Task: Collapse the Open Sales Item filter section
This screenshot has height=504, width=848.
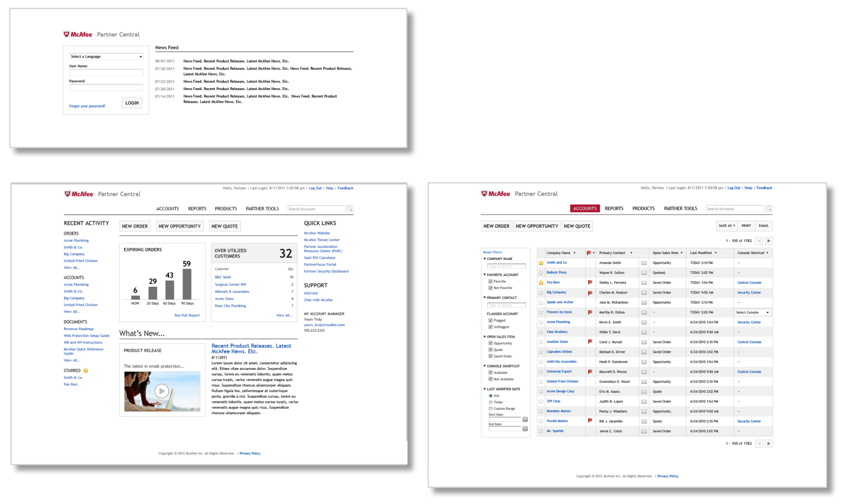Action: 485,337
